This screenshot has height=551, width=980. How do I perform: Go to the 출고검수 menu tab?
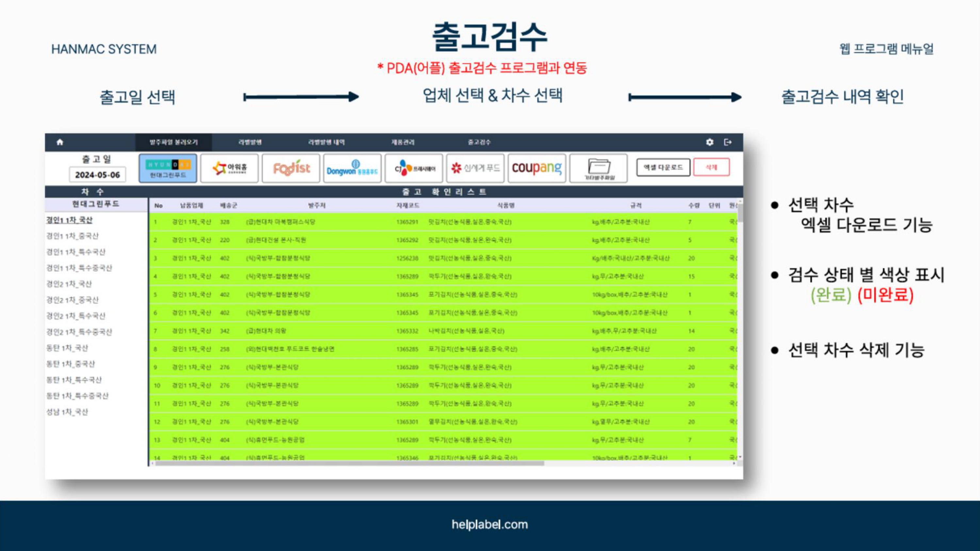[479, 142]
